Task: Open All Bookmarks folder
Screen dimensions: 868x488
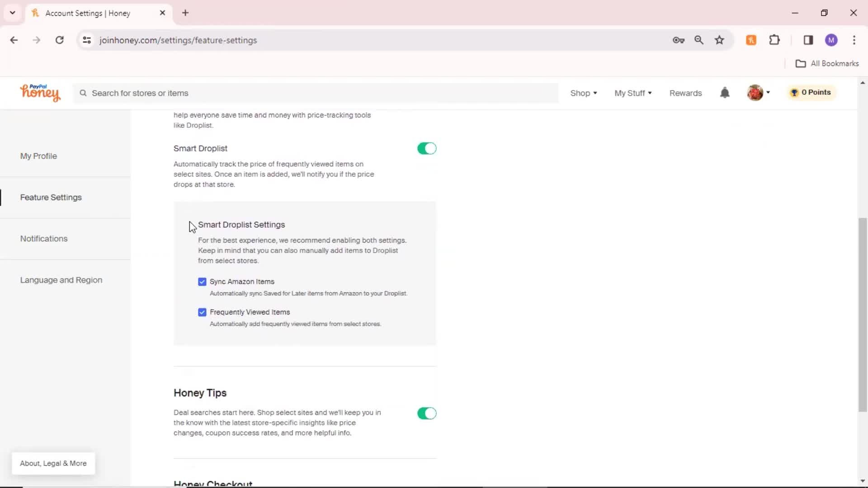Action: coord(827,64)
